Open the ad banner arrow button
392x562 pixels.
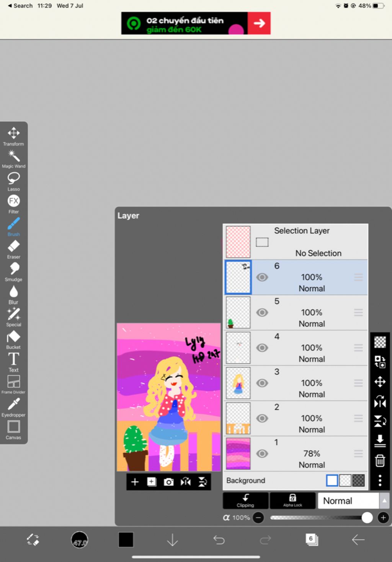[259, 23]
